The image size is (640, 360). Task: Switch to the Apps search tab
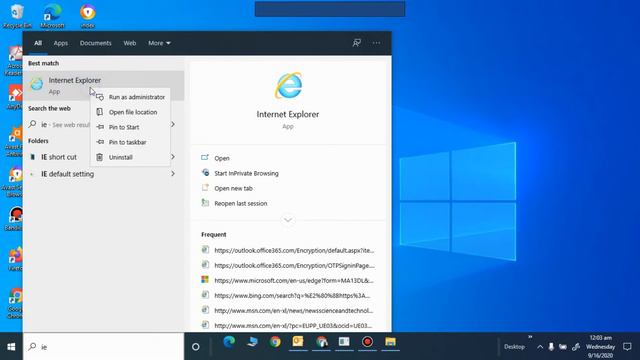tap(61, 43)
